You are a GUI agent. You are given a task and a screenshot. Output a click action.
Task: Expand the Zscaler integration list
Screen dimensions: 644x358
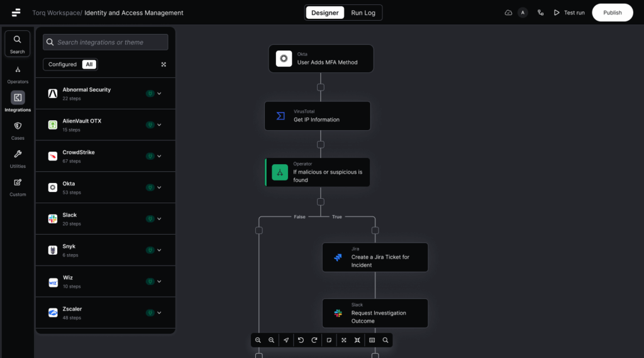[x=159, y=313]
